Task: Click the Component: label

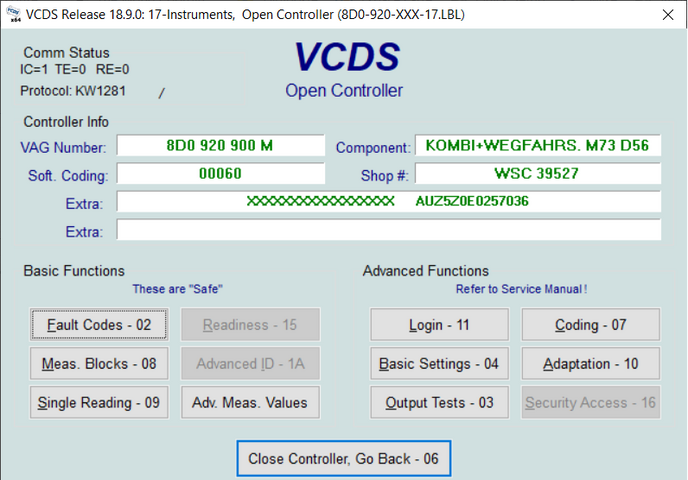Action: click(x=373, y=148)
